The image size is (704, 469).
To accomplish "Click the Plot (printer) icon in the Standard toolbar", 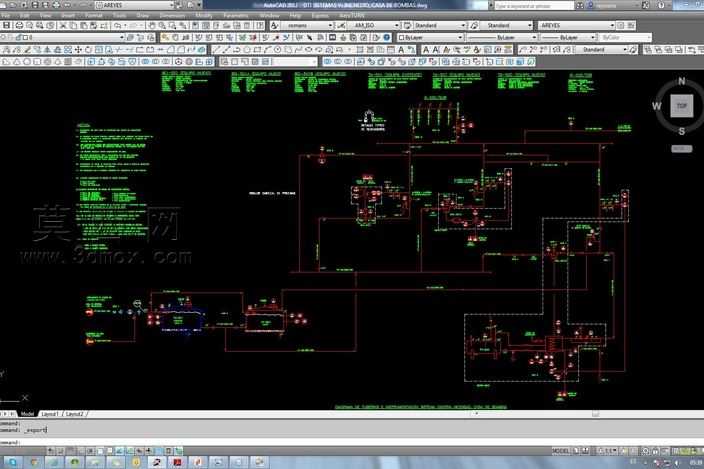I will [x=19, y=26].
